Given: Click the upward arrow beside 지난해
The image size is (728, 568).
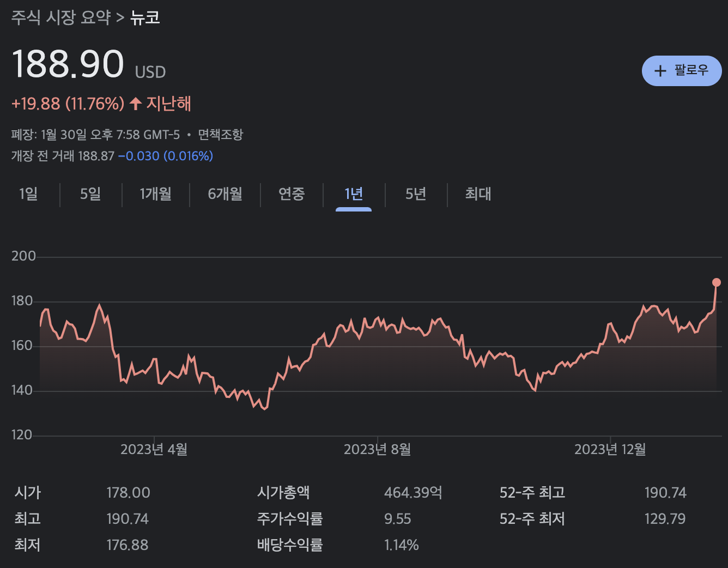Looking at the screenshot, I should point(136,103).
